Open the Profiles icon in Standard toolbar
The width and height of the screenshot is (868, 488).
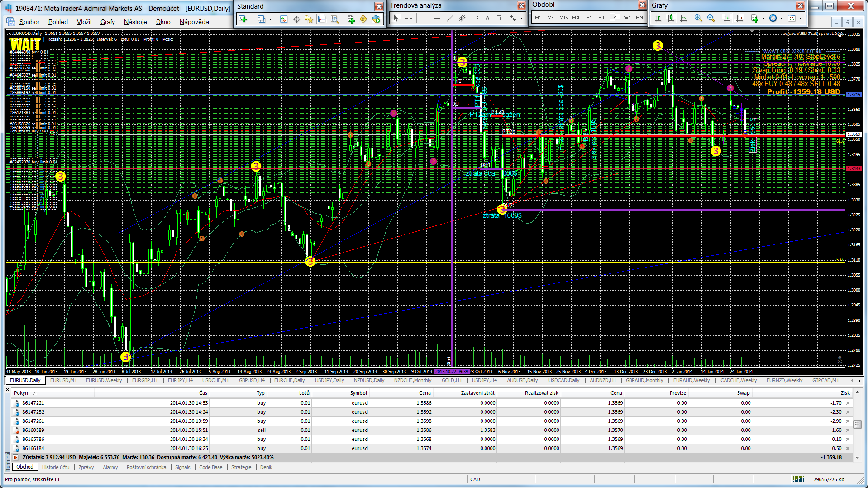pos(261,19)
